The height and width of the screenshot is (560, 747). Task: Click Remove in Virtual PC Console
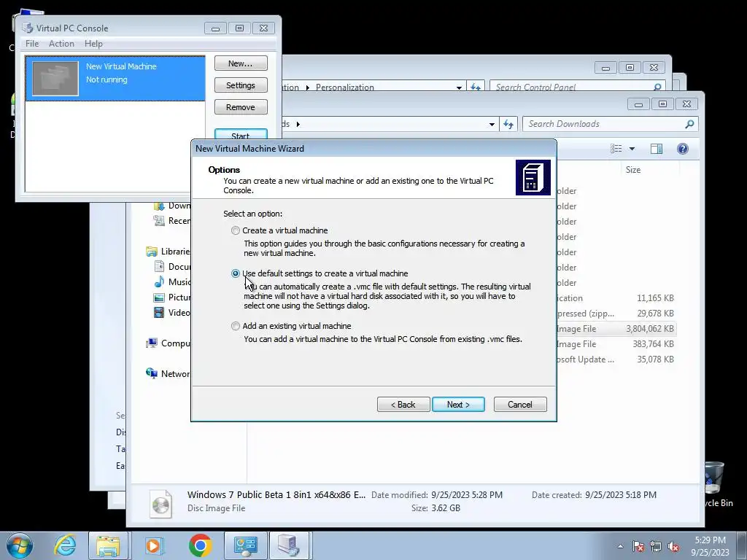241,107
